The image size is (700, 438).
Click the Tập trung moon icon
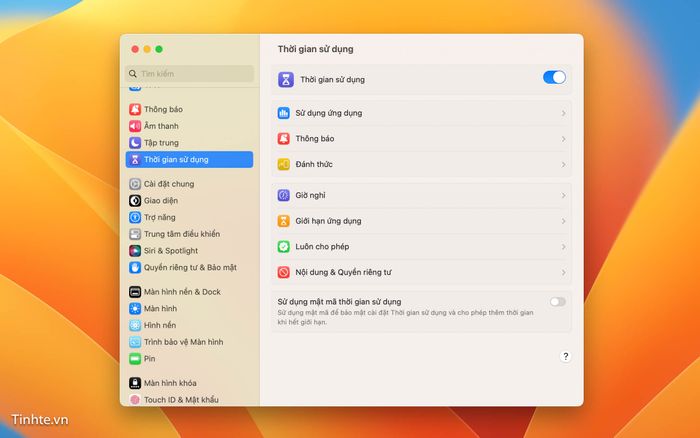click(135, 143)
